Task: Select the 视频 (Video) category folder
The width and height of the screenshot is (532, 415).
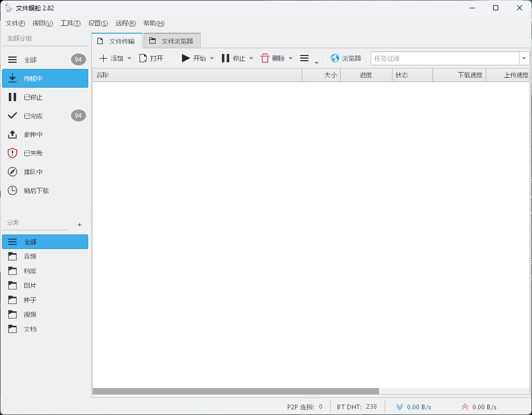Action: click(30, 314)
